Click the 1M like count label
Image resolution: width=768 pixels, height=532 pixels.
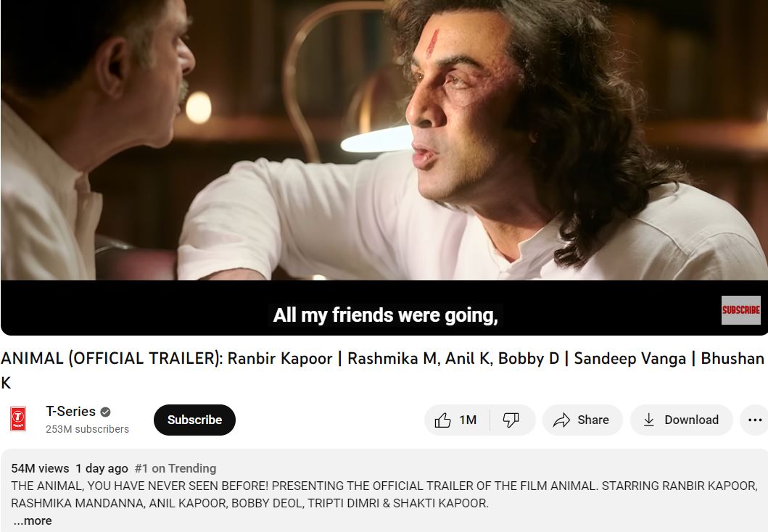pyautogui.click(x=468, y=420)
